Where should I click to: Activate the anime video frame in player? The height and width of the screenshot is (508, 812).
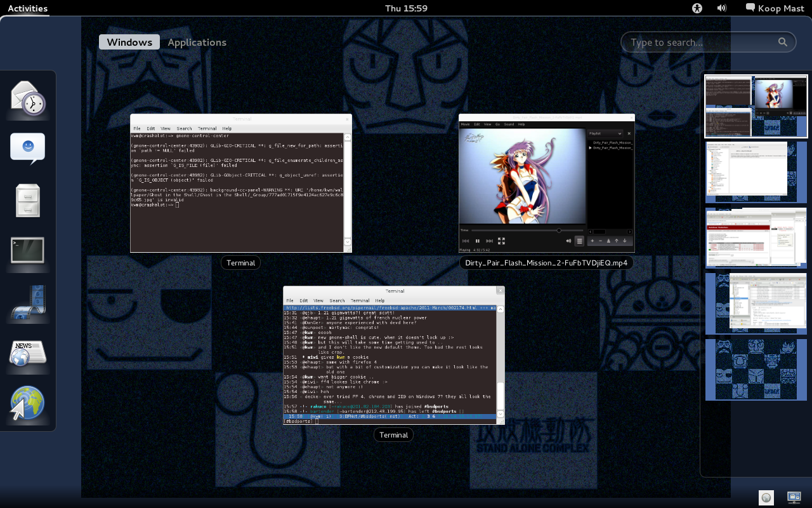point(522,176)
